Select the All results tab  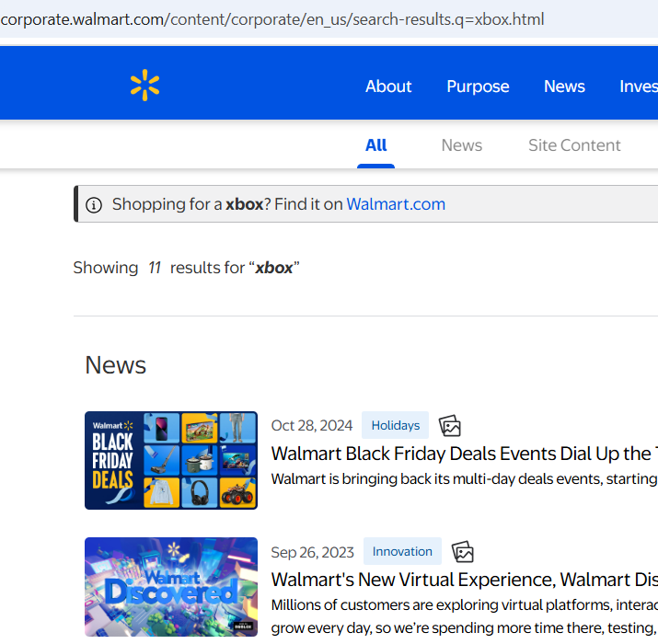coord(375,145)
